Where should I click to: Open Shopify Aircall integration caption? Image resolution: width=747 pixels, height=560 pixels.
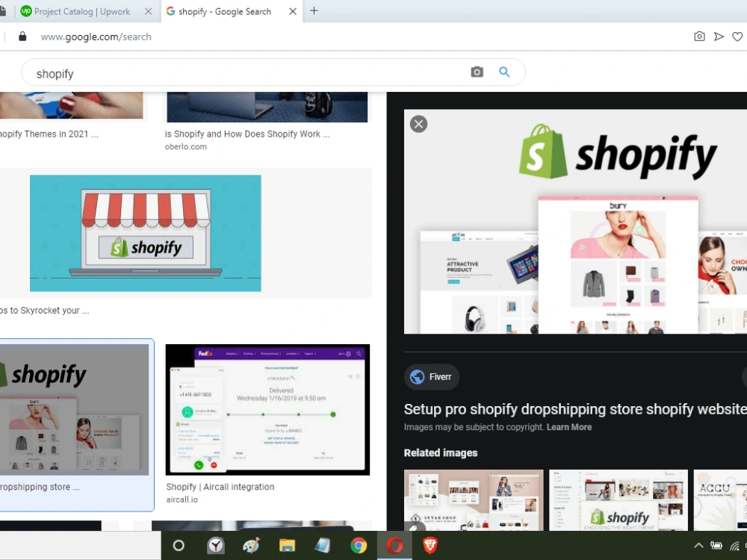tap(220, 487)
